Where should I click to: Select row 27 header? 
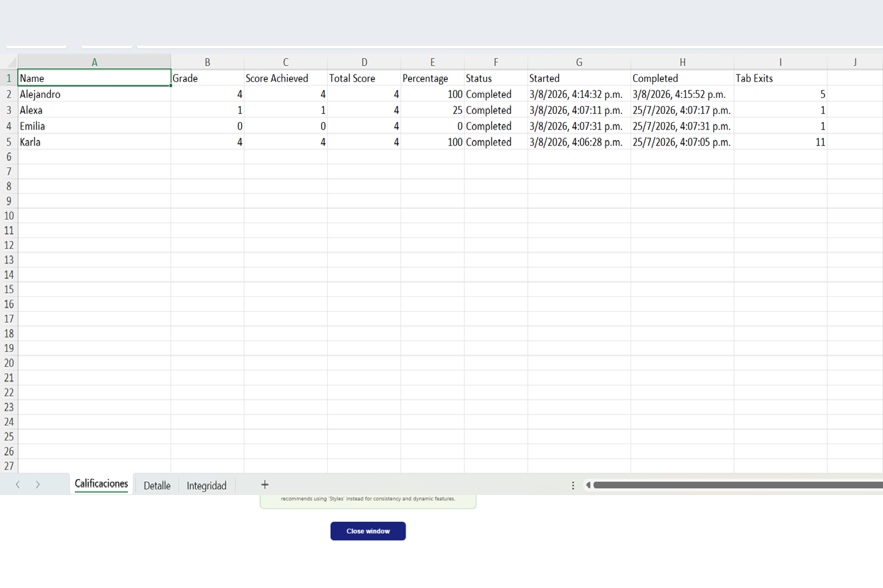(9, 466)
